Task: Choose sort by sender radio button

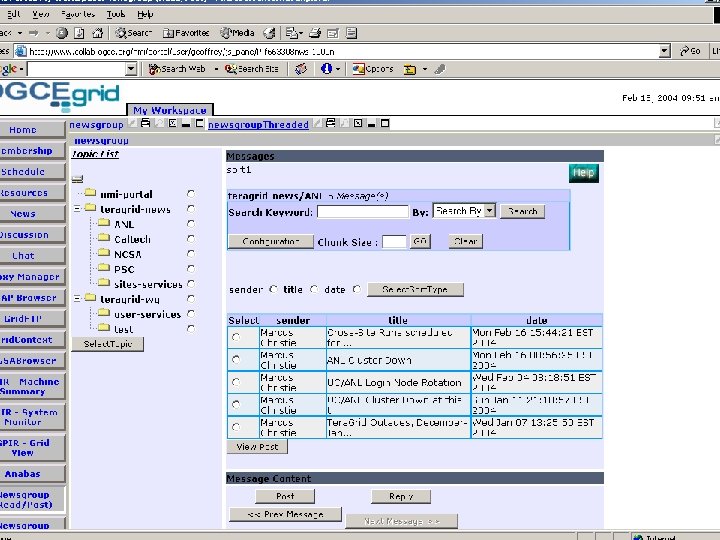Action: point(274,289)
